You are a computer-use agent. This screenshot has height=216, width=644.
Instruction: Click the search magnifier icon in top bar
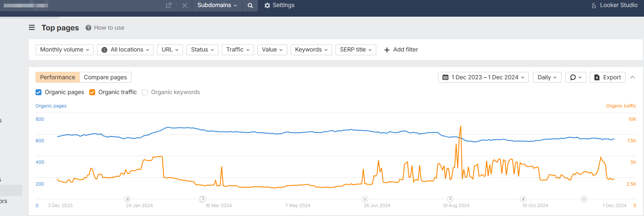click(x=250, y=6)
